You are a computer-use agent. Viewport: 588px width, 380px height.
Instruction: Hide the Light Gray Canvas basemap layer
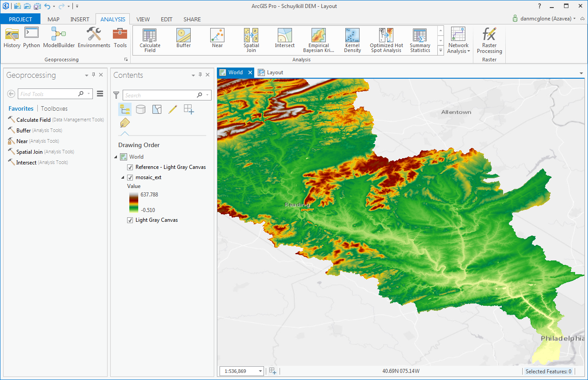pyautogui.click(x=130, y=220)
